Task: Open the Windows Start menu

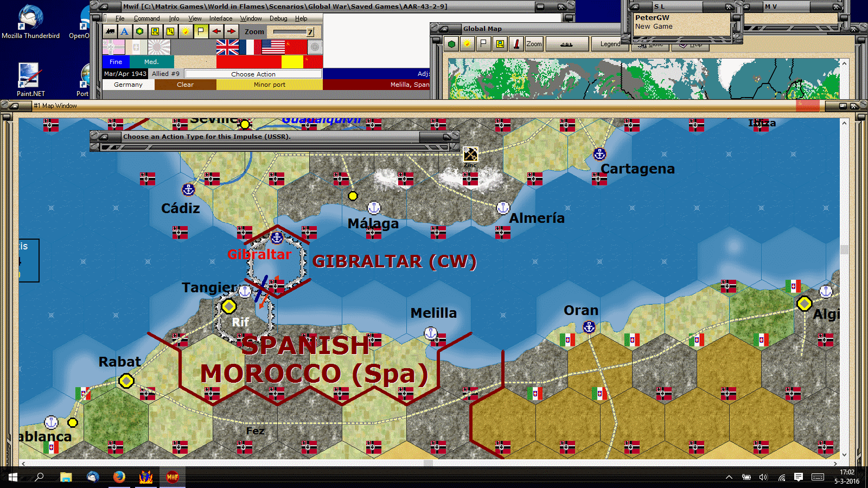Action: tap(13, 477)
